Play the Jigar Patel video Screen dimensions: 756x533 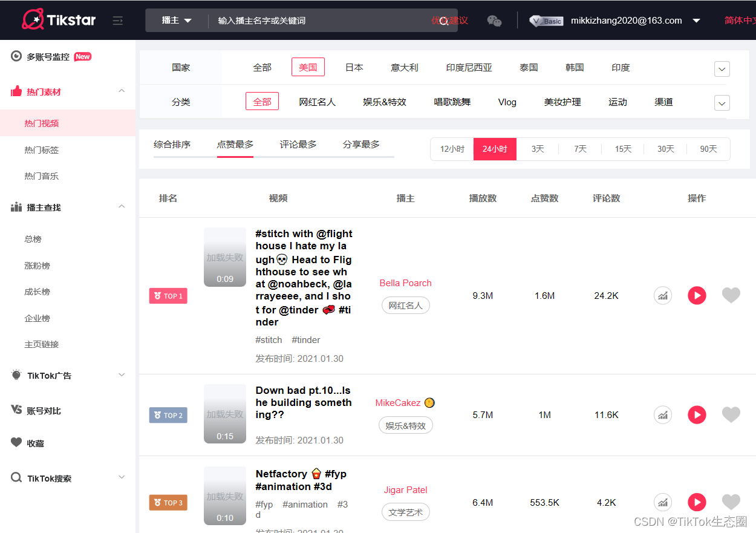coord(697,502)
